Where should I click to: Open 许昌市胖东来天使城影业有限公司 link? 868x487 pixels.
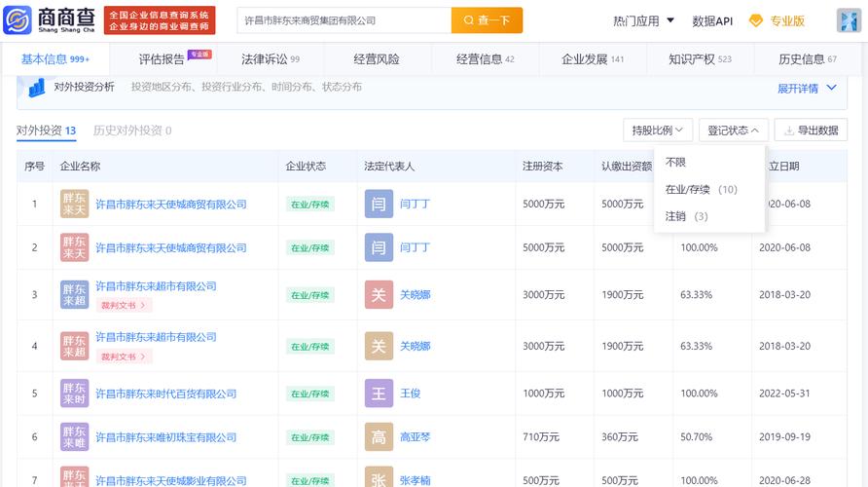coord(171,480)
